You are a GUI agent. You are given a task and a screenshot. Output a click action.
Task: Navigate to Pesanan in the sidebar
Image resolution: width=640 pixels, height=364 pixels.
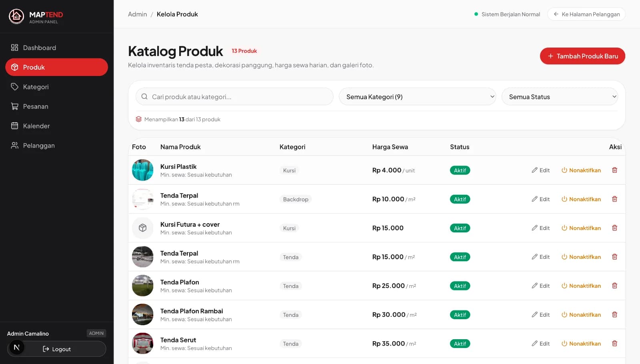pyautogui.click(x=56, y=106)
